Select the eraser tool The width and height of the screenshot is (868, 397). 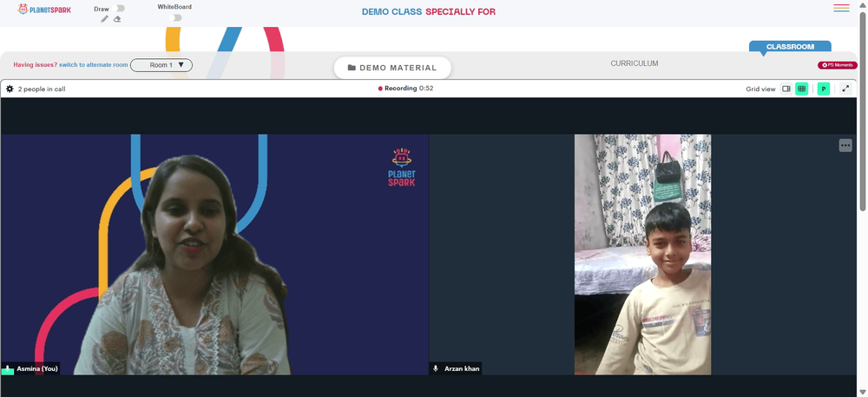point(117,19)
